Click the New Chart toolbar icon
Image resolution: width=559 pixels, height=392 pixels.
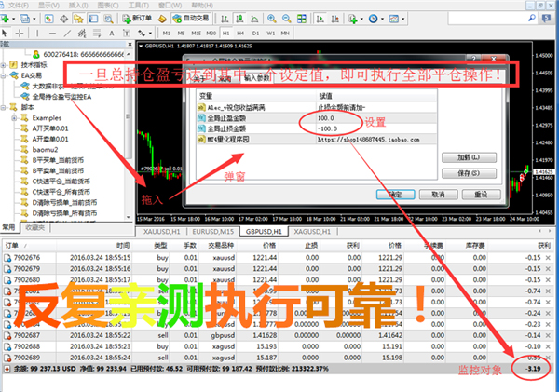point(5,19)
